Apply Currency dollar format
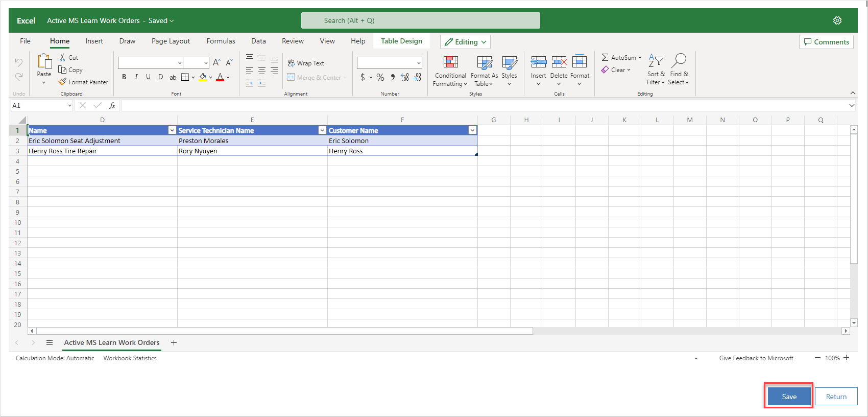The width and height of the screenshot is (868, 417). tap(363, 77)
